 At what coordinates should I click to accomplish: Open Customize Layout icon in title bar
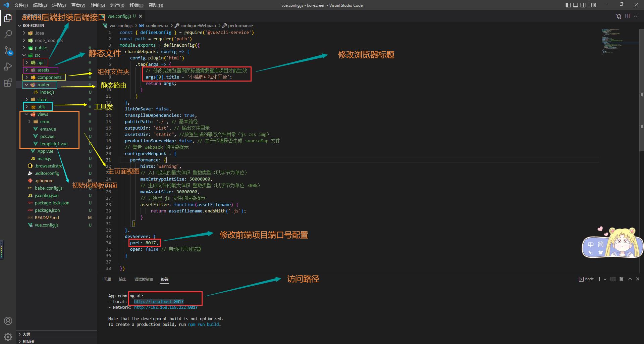tap(594, 5)
